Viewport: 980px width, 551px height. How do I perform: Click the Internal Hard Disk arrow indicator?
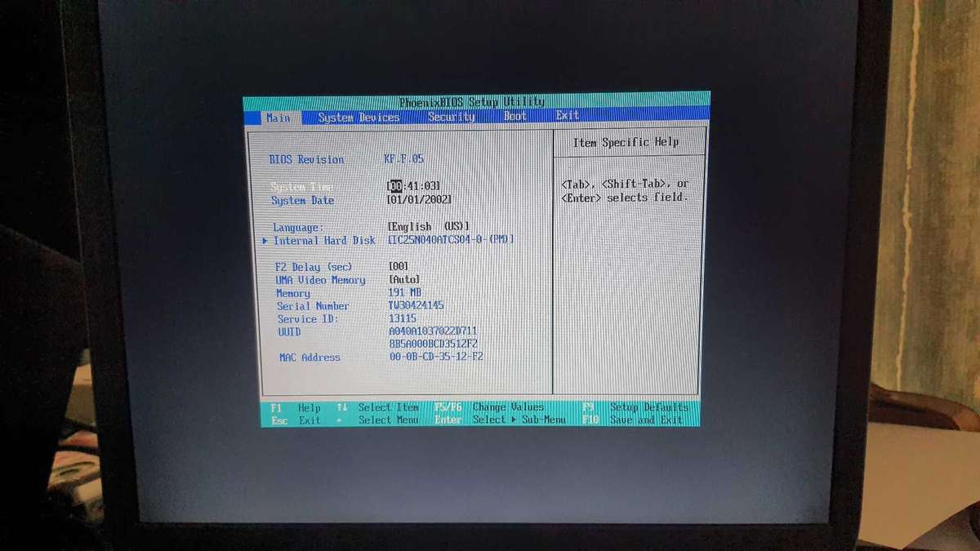pyautogui.click(x=266, y=240)
